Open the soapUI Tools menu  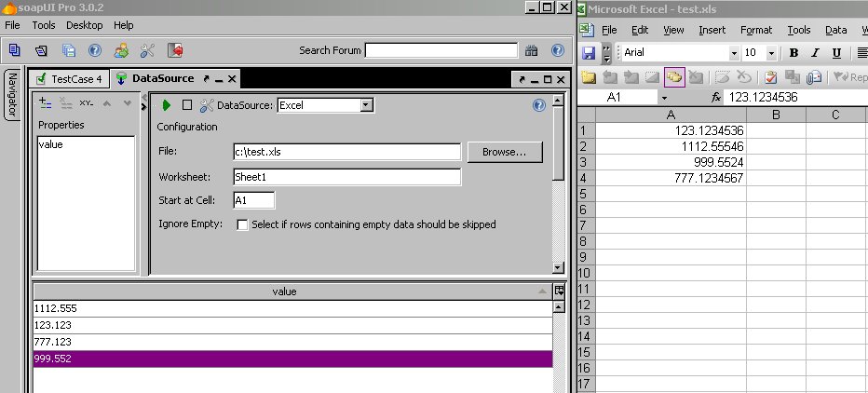click(x=43, y=25)
